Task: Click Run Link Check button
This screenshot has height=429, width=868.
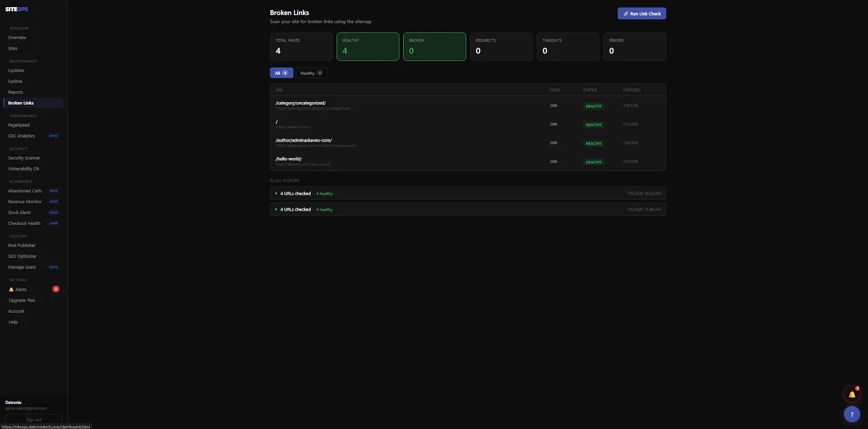Action: coord(642,14)
